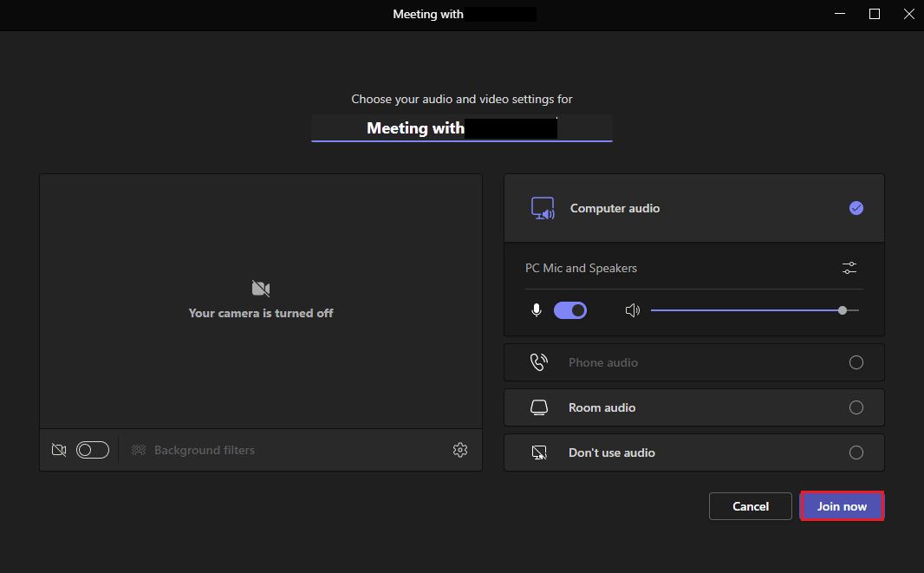
Task: Close the meeting window
Action: click(x=908, y=14)
